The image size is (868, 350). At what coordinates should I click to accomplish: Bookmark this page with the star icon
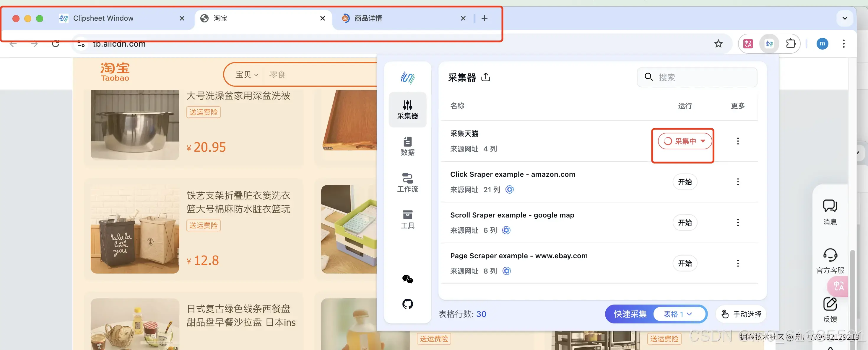[718, 44]
